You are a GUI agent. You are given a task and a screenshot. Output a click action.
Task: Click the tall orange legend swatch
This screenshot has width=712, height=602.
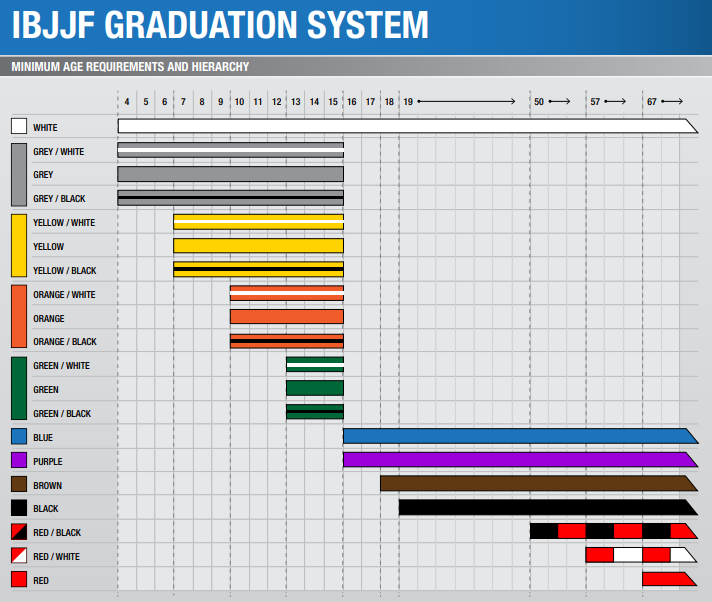click(19, 316)
